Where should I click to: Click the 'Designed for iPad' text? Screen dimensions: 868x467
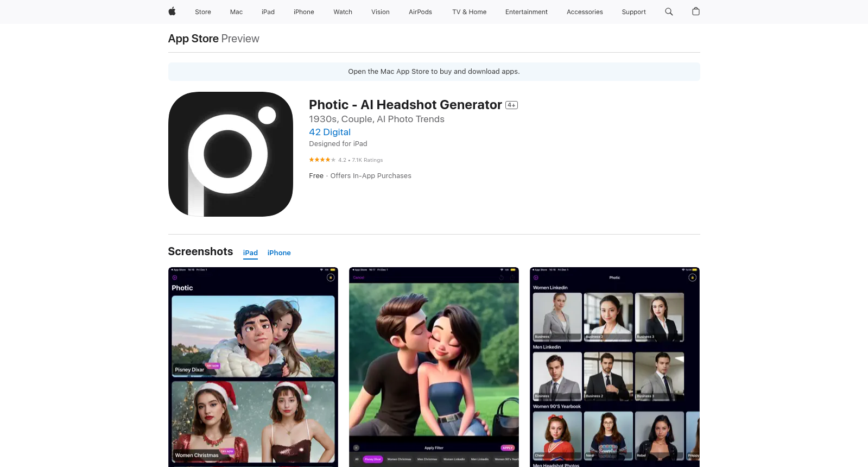tap(338, 144)
